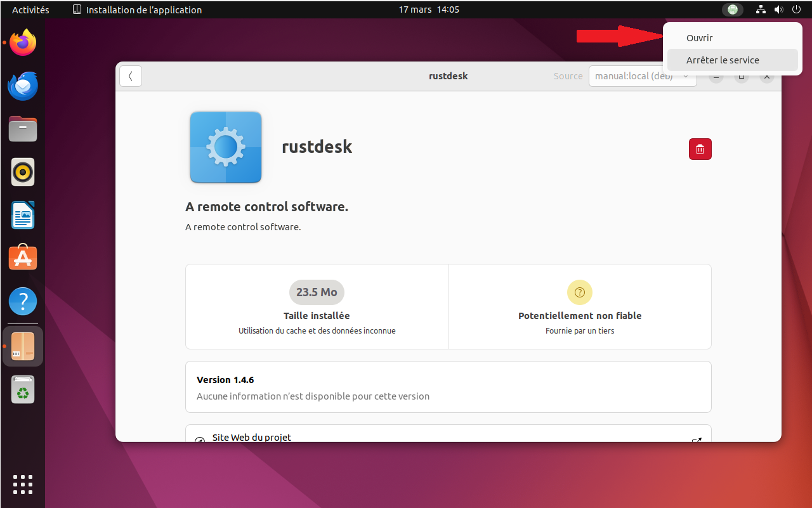Click the rustdesk gear application icon

pyautogui.click(x=226, y=147)
